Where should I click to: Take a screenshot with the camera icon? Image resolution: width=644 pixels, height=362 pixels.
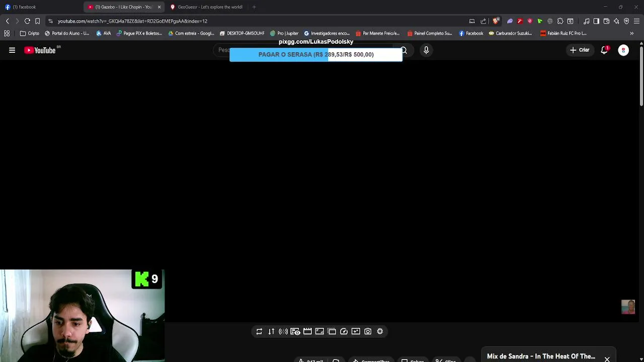click(x=368, y=331)
